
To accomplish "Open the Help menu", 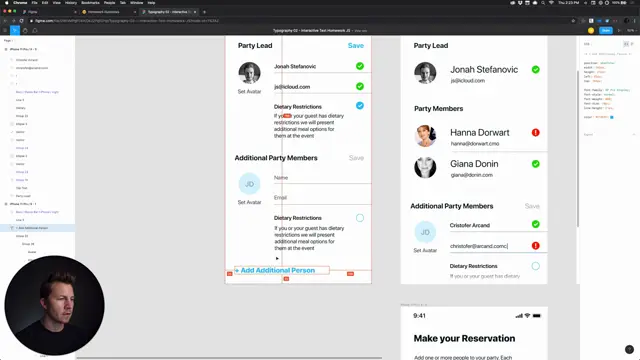I will [x=151, y=2].
